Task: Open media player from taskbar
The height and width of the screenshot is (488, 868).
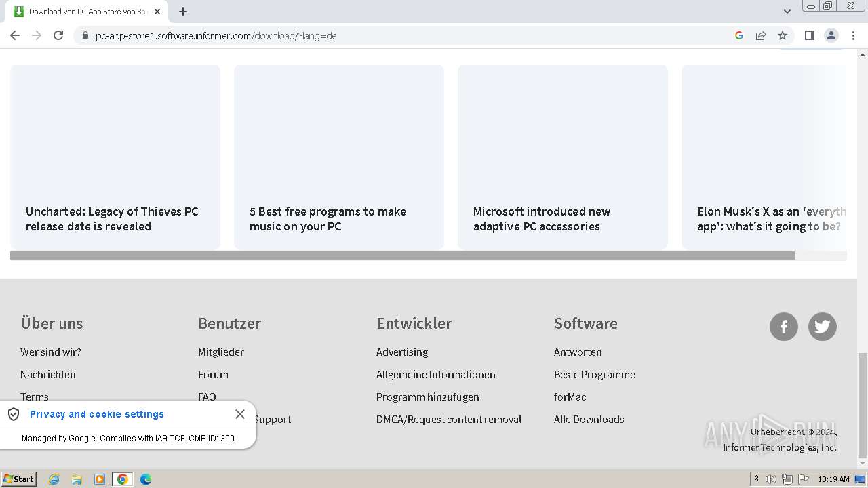Action: [100, 479]
